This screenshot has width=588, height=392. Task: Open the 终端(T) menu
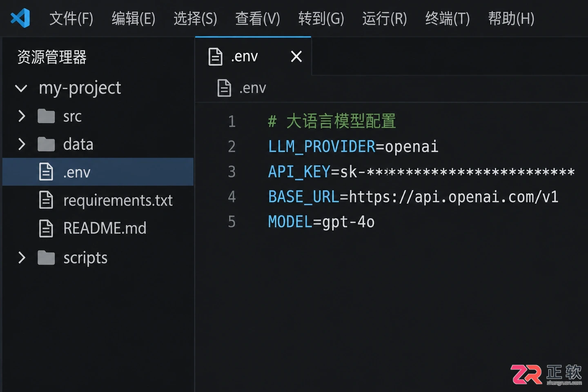(448, 18)
